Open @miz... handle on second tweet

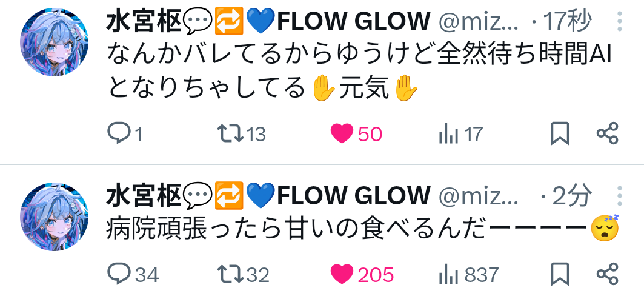[479, 195]
